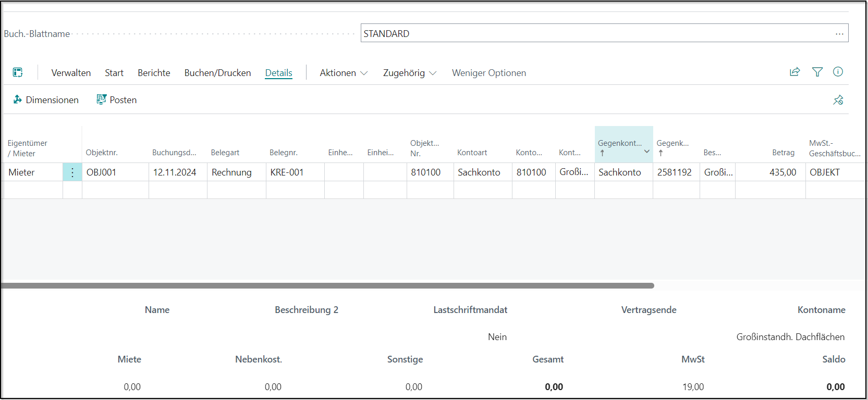This screenshot has height=400, width=868.
Task: Open the Posten action
Action: tap(117, 100)
